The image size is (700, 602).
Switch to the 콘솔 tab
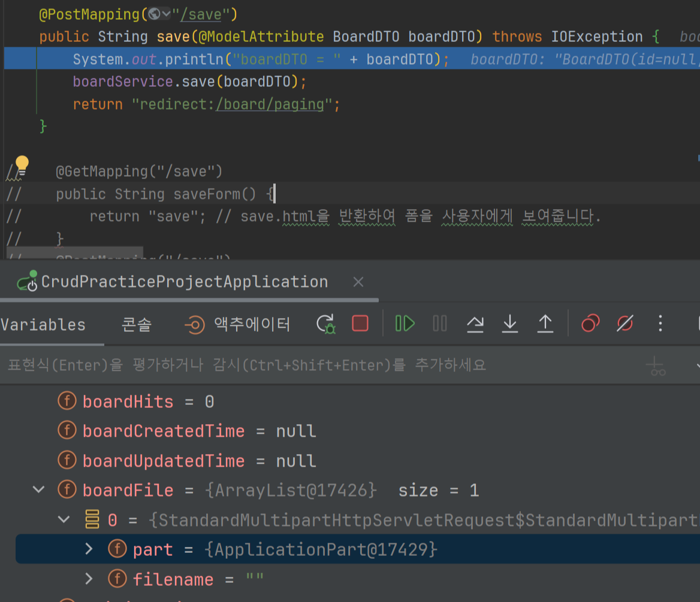pyautogui.click(x=137, y=324)
